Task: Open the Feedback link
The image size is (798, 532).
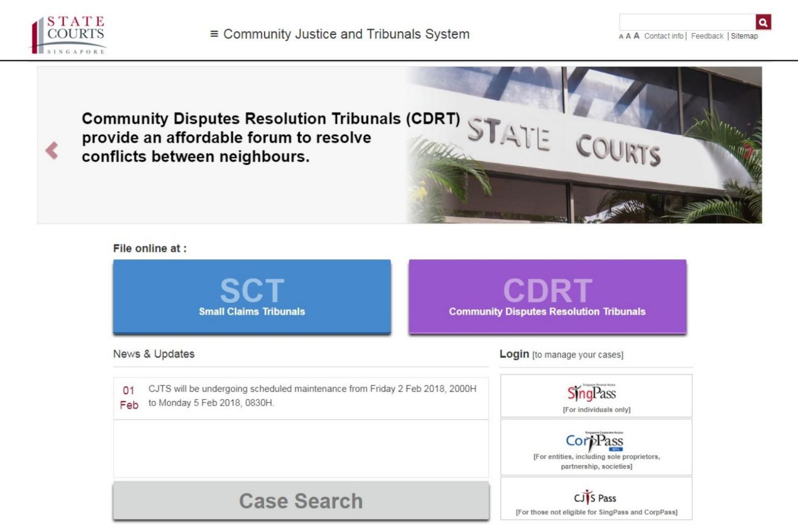Action: pyautogui.click(x=707, y=36)
